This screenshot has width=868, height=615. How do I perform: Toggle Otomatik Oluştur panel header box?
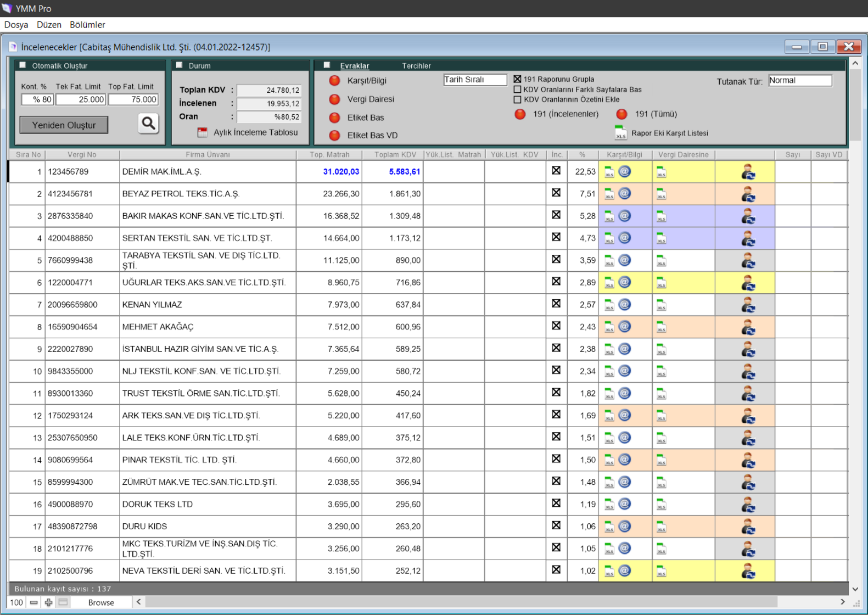tap(23, 65)
